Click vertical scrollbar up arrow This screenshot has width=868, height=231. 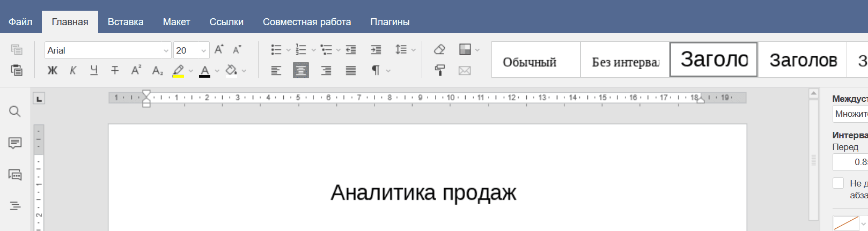813,93
